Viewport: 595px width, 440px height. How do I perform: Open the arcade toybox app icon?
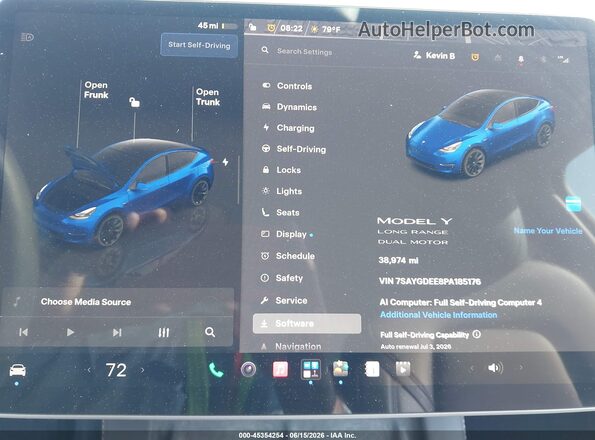341,368
